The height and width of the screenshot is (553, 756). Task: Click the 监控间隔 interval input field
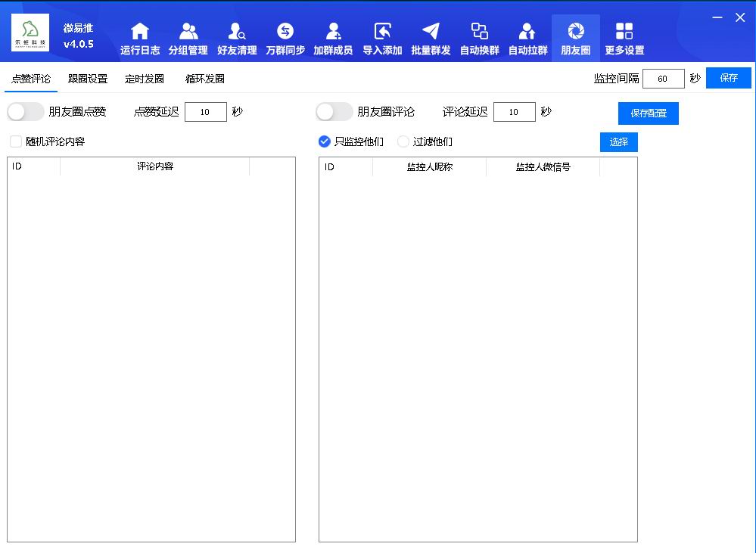663,78
